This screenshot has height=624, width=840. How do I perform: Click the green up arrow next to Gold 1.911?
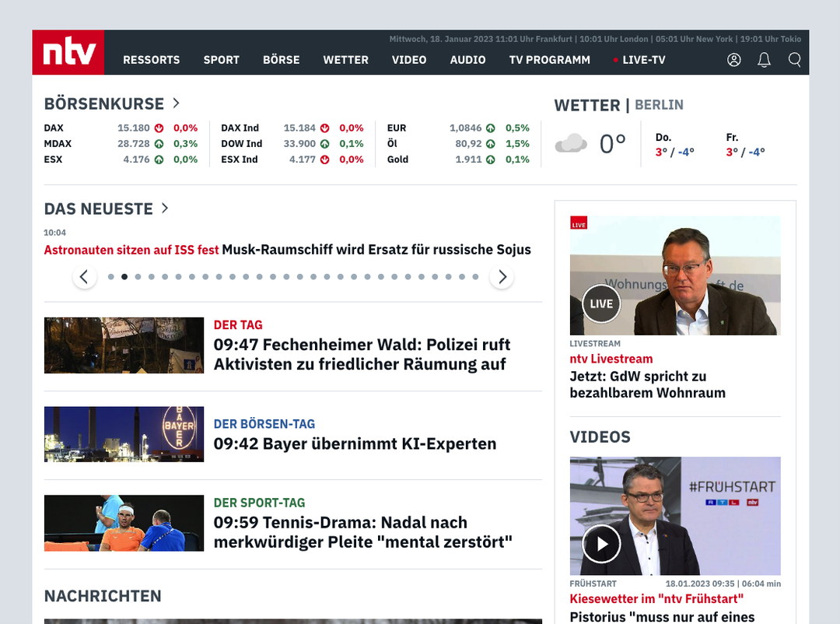coord(491,160)
